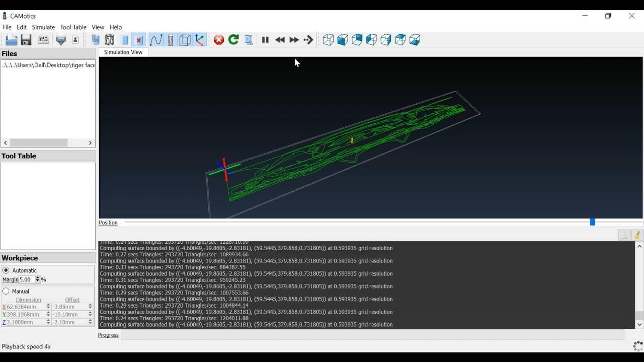The width and height of the screenshot is (644, 362).
Task: Select the Manual workpiece option
Action: tap(7, 291)
